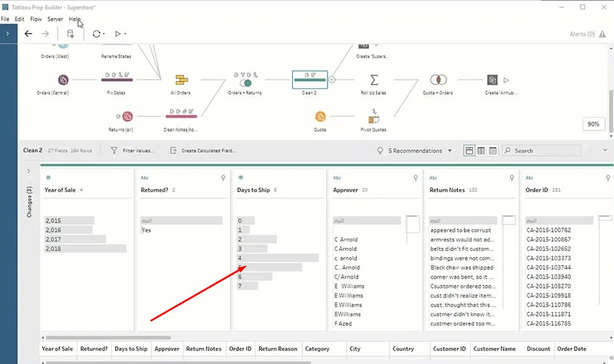Collapse the profile pane with chevron
This screenshot has height=364, width=614.
point(605,150)
